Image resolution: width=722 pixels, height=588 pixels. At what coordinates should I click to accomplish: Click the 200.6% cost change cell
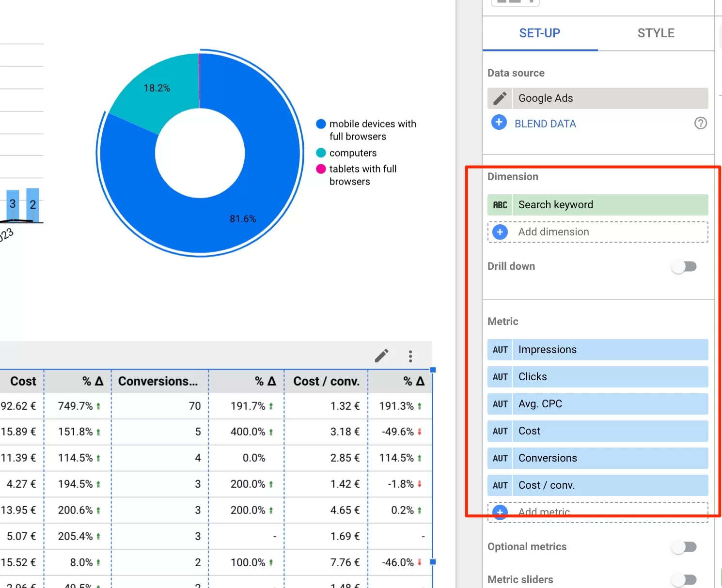coord(78,510)
